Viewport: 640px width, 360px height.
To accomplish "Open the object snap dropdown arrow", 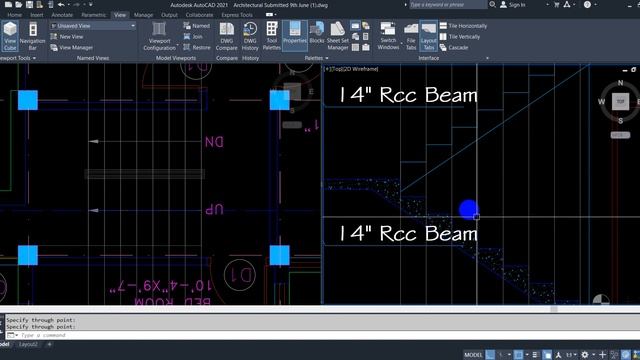I will click(527, 355).
